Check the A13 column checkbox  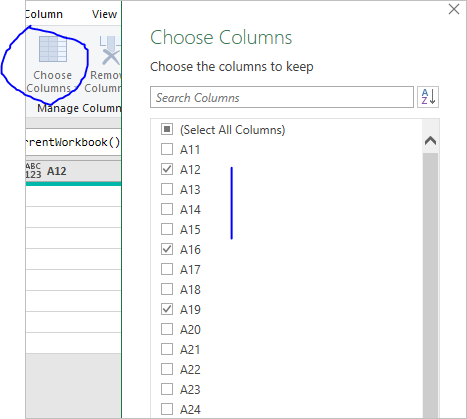point(167,189)
